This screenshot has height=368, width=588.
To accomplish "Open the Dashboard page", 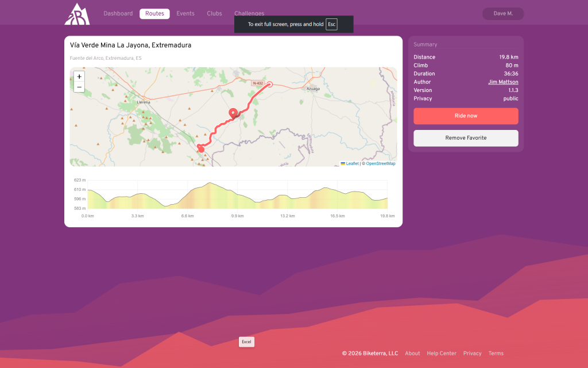I will click(118, 14).
